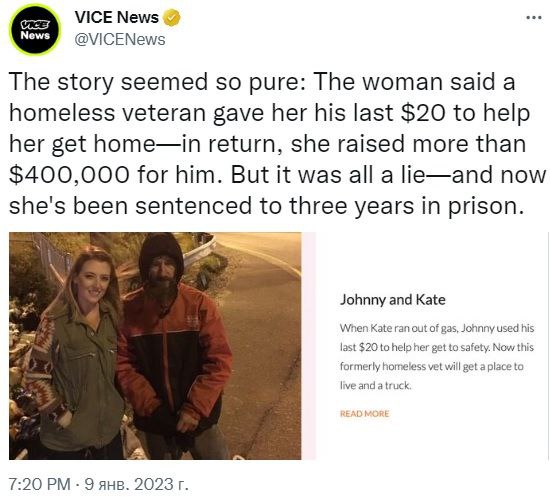The height and width of the screenshot is (501, 550).
Task: Open the 7:20 PM timestamp
Action: point(40,484)
